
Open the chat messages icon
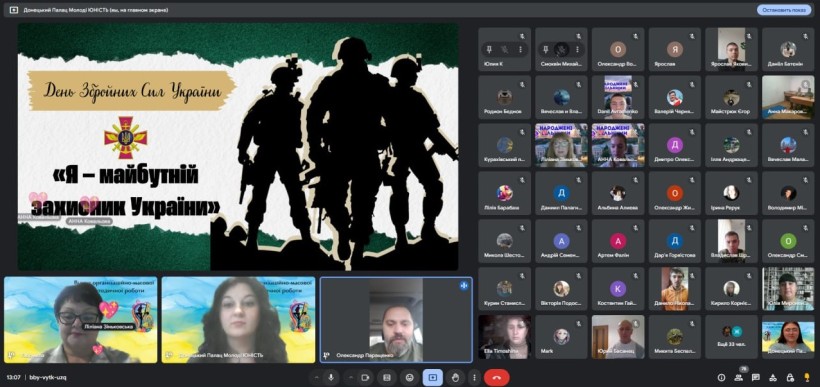756,378
